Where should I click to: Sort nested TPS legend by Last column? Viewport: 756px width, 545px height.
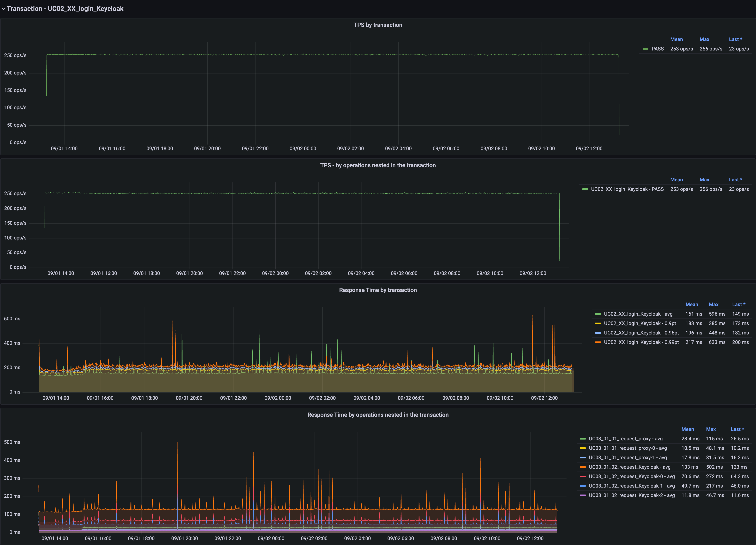(735, 180)
